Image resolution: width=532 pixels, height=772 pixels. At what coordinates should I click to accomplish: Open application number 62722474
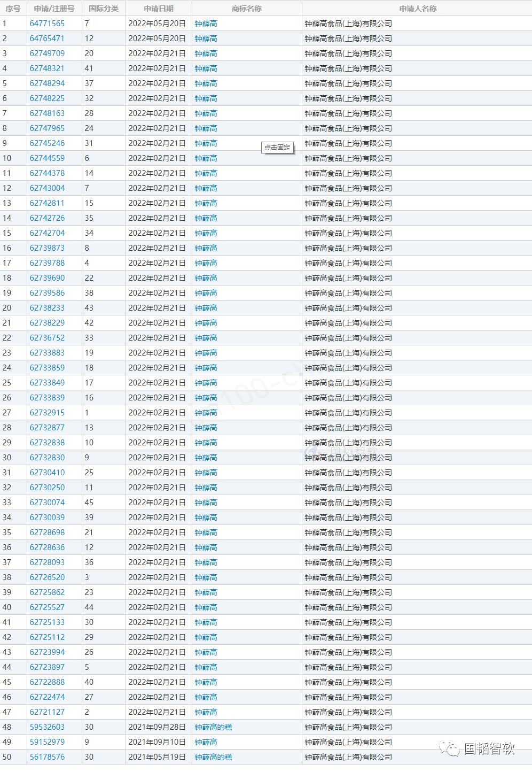pos(47,697)
